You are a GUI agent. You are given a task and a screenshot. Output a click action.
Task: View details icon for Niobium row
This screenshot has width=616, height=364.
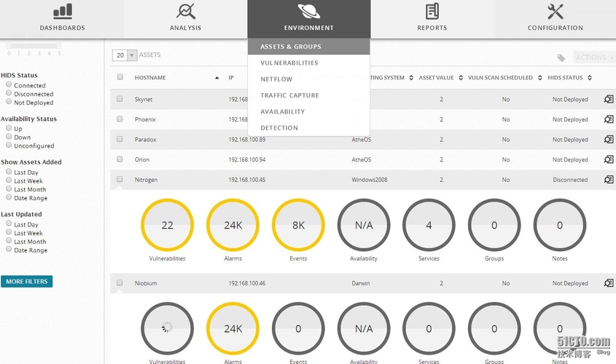point(609,282)
